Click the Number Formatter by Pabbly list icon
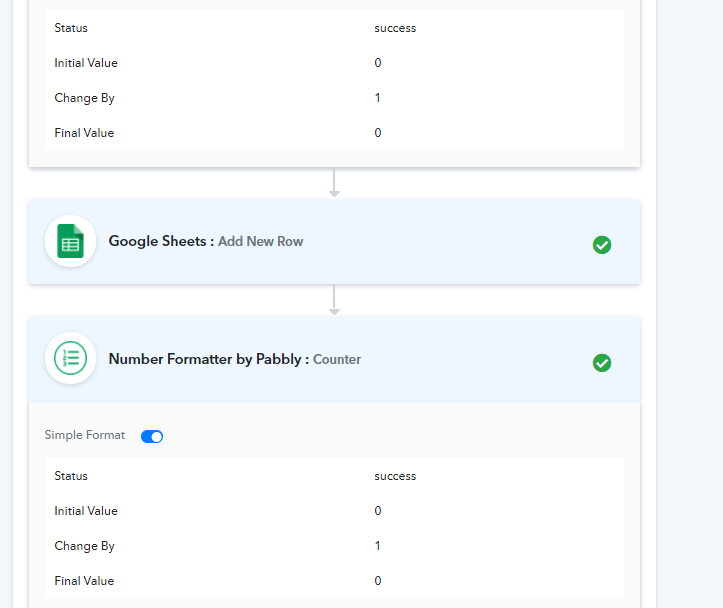The image size is (723, 608). click(x=70, y=359)
